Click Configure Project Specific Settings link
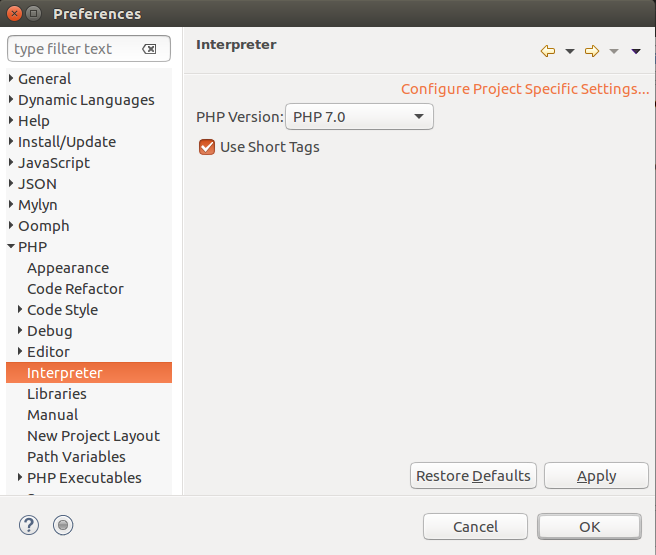 525,89
